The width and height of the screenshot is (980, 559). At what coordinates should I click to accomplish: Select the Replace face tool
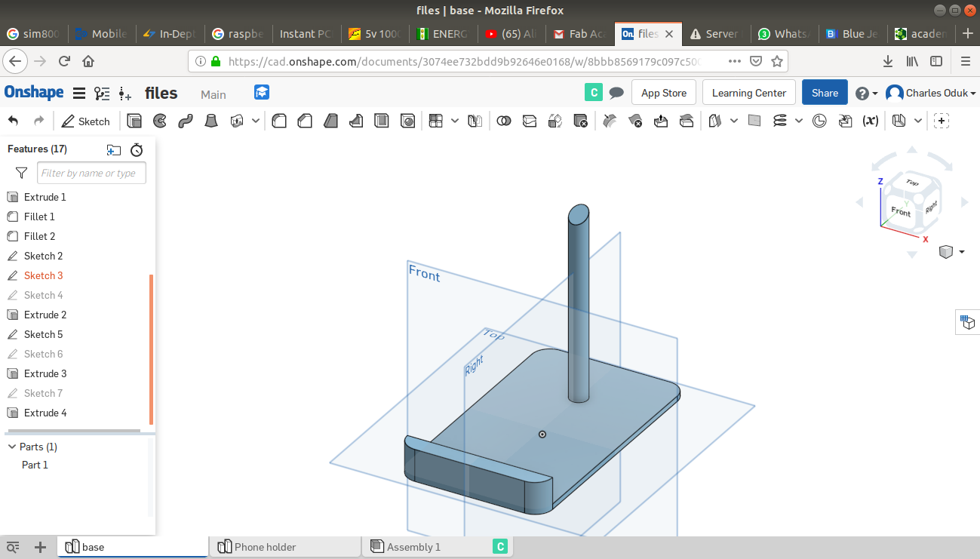click(687, 121)
